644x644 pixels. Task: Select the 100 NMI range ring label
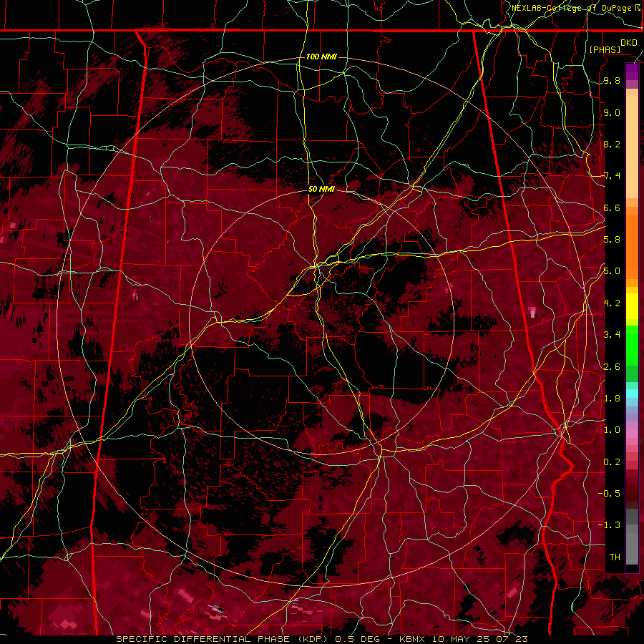321,57
